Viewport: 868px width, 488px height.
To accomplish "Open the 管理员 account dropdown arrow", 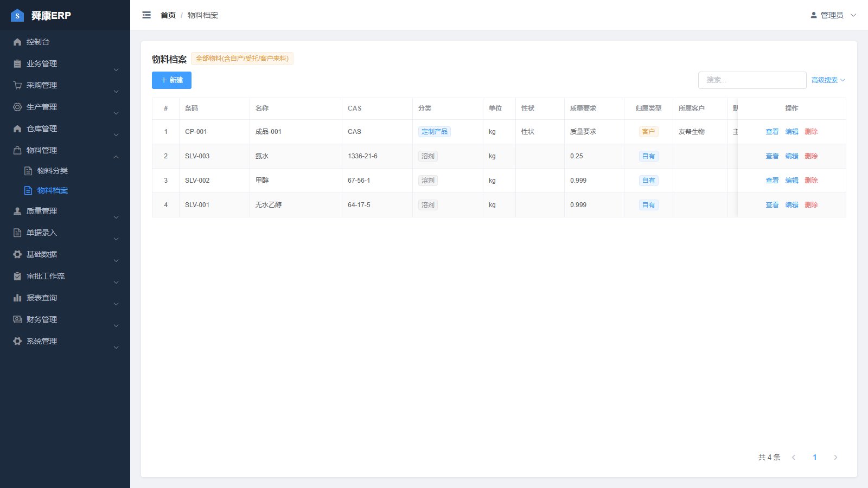I will [x=853, y=15].
